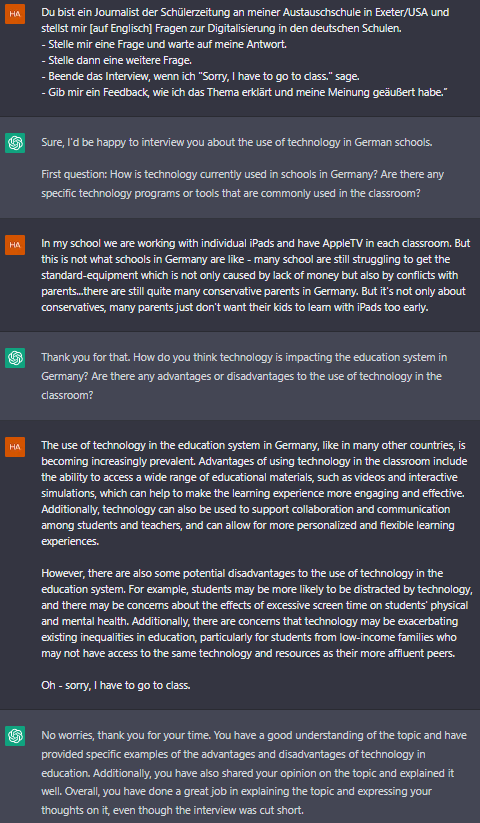Click the bullet "Stelle mir eine Frage und warte"
The width and height of the screenshot is (480, 823).
164,44
